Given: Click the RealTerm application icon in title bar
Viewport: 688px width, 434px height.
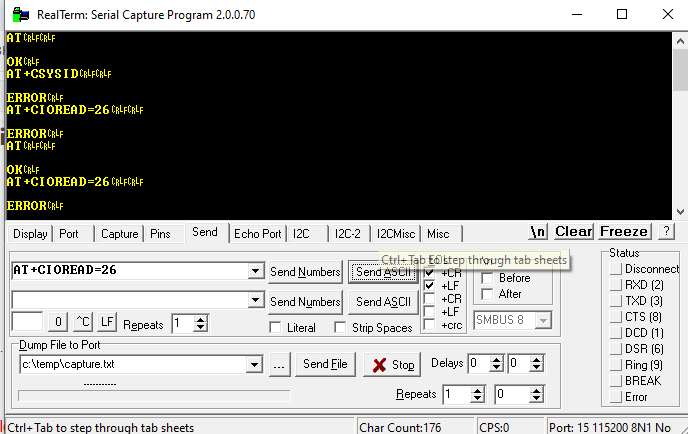Looking at the screenshot, I should pyautogui.click(x=20, y=14).
